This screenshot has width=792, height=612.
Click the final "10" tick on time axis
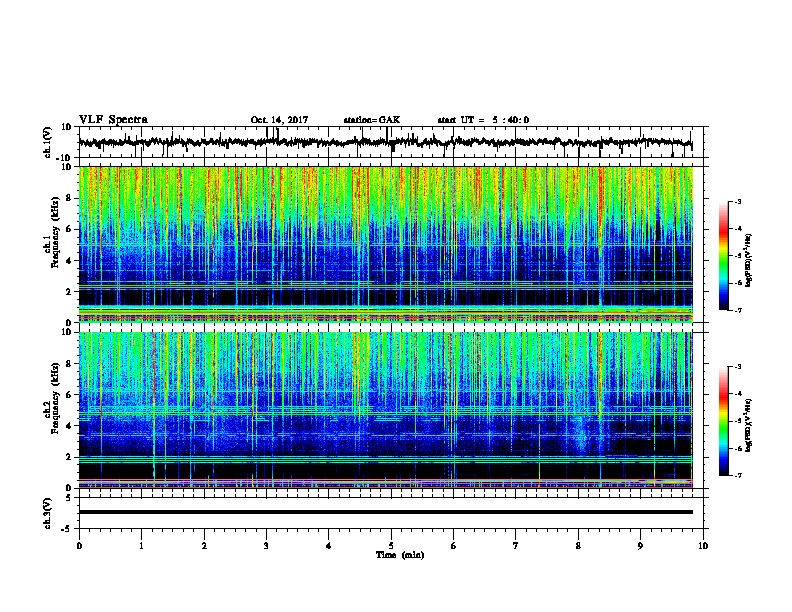pyautogui.click(x=703, y=546)
